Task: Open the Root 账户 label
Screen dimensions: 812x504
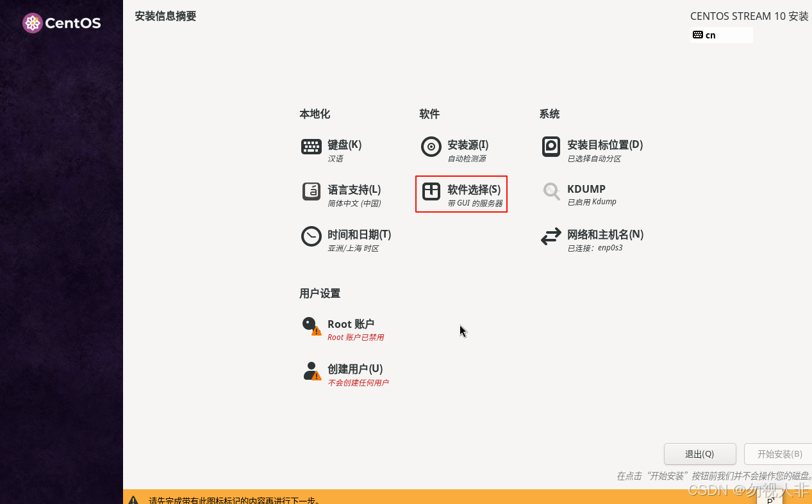Action: 351,324
